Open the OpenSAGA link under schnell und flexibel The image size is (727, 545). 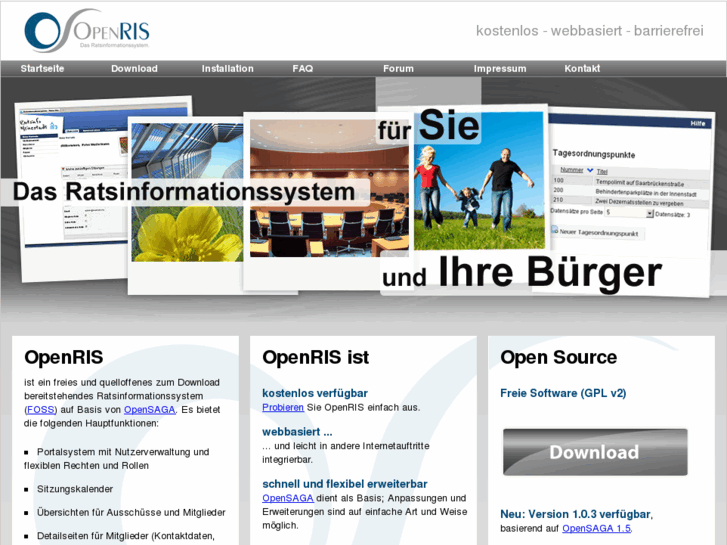[288, 498]
